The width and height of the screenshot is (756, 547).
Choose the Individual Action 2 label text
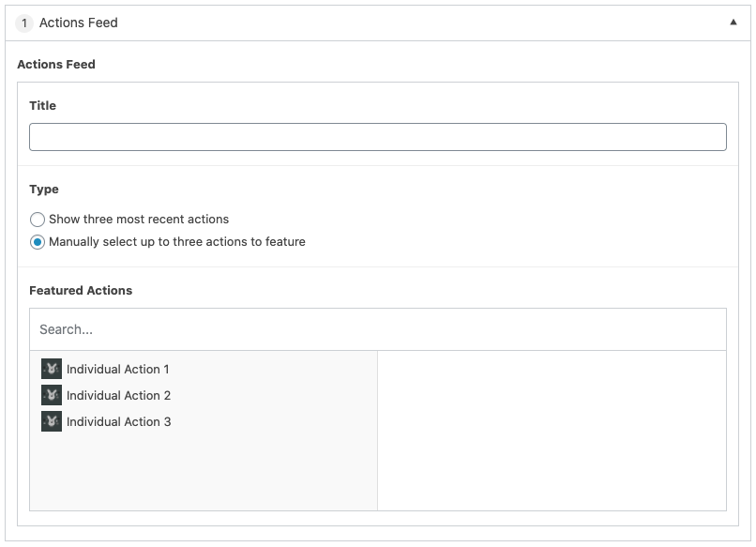click(x=118, y=395)
